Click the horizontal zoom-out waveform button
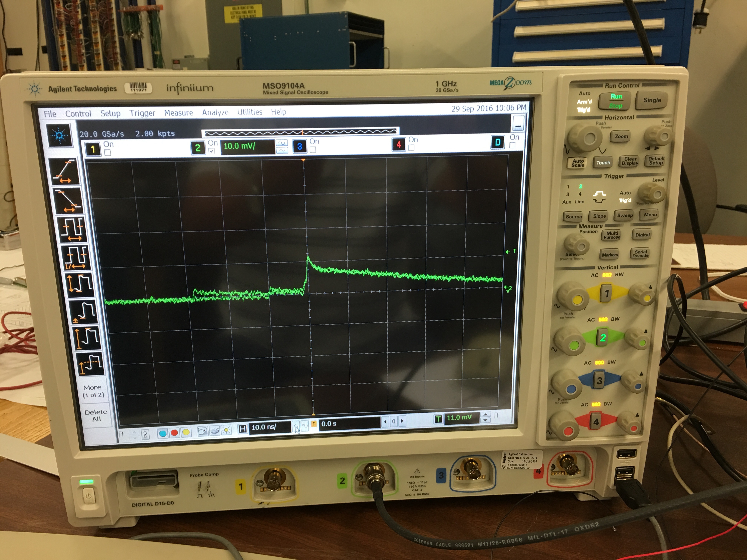747x560 pixels. pyautogui.click(x=305, y=426)
